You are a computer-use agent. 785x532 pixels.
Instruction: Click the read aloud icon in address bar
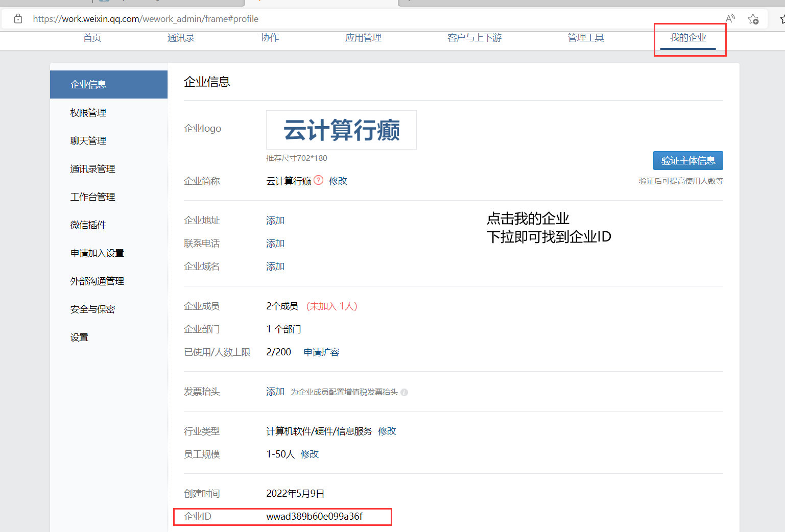[x=730, y=19]
